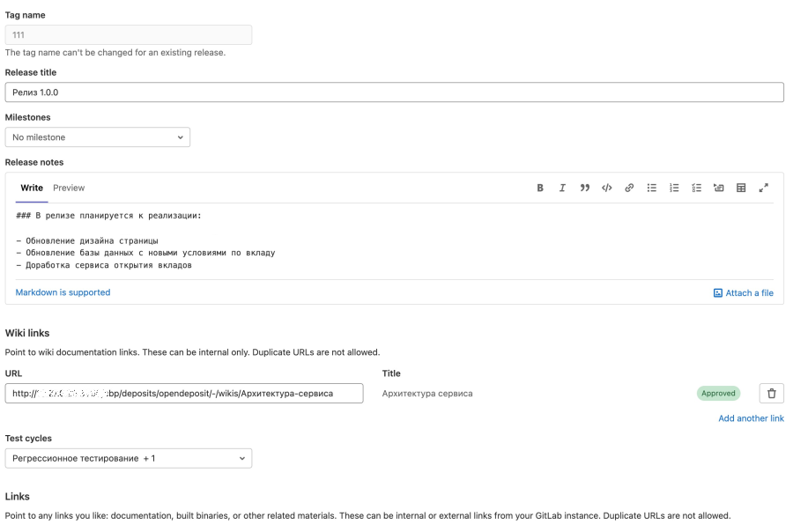
Task: Insert a bullet list in editor
Action: 652,188
